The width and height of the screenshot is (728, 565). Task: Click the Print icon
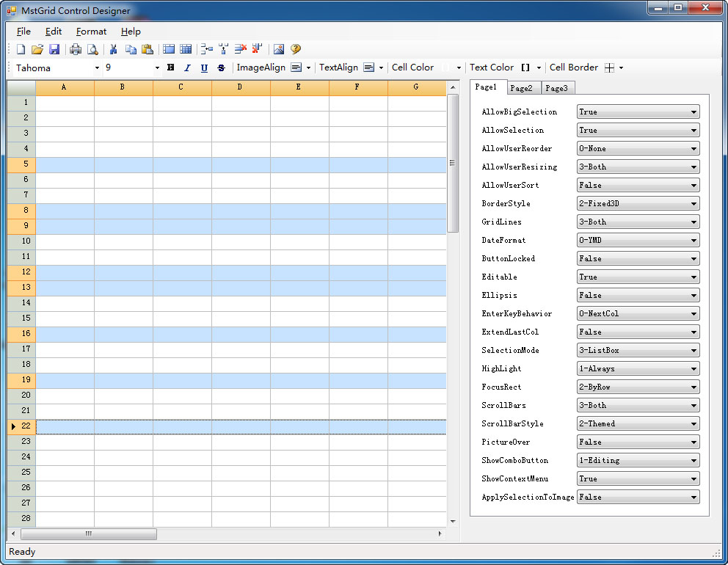click(76, 49)
